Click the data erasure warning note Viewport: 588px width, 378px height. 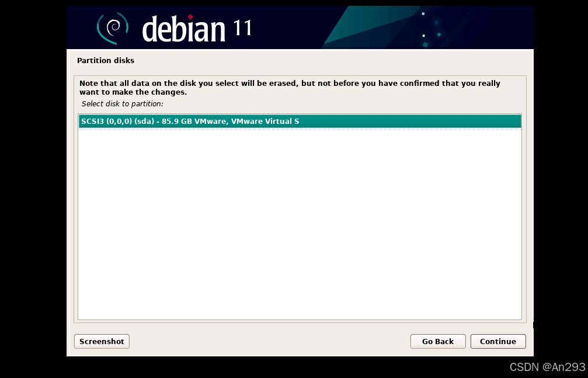tap(290, 88)
